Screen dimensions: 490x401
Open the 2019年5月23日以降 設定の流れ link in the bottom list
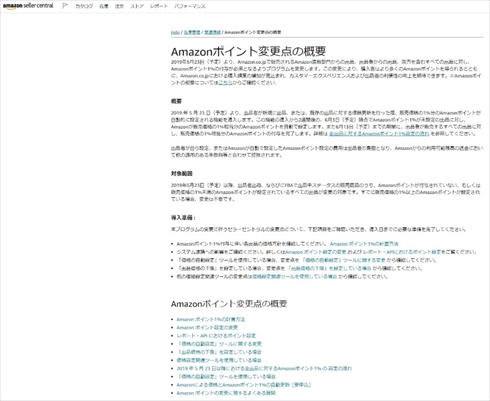tap(264, 368)
